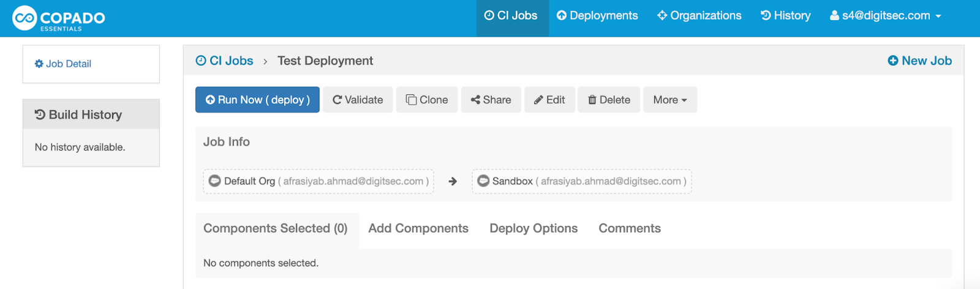Click the CI Jobs breadcrumb link
Viewport: 980px width, 289px height.
point(224,61)
